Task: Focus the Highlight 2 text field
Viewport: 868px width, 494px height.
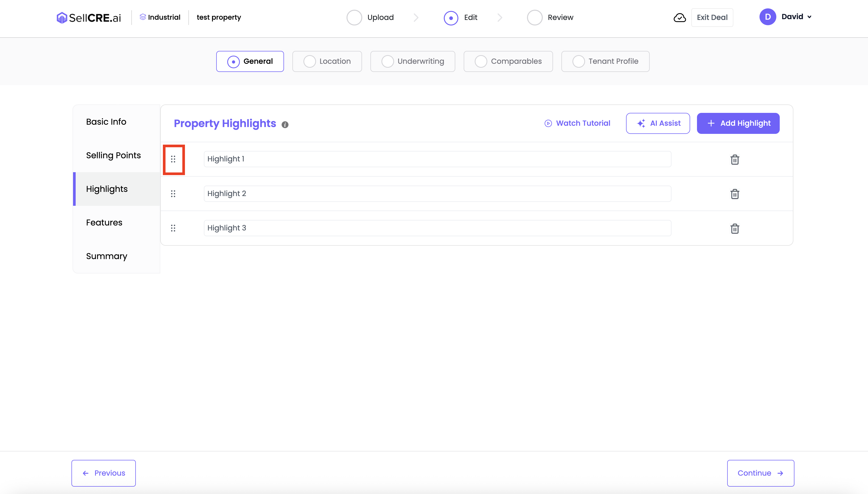Action: pos(437,194)
